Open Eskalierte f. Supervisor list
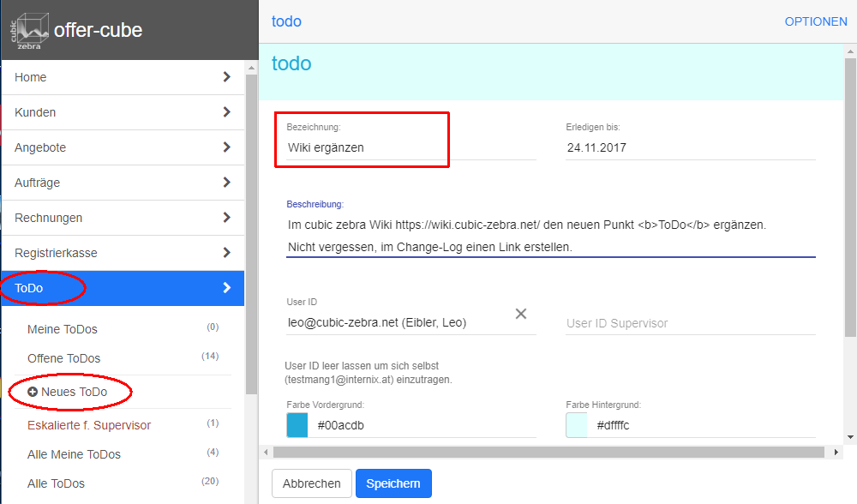857x504 pixels. (x=89, y=425)
